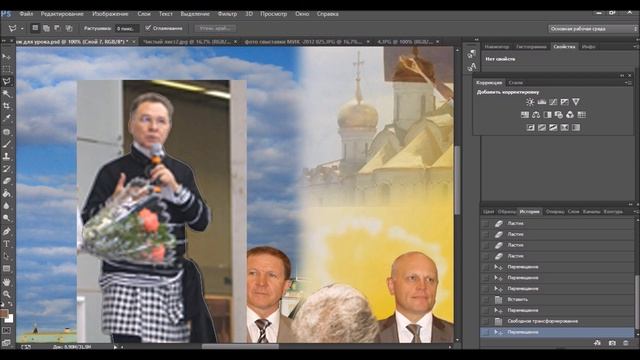
Task: Add a Threshold adjustment layer
Action: [553, 128]
